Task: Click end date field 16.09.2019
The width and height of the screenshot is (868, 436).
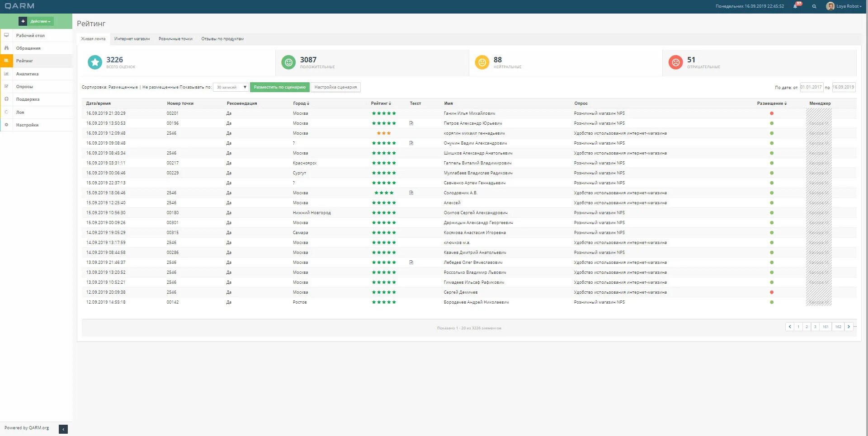Action: point(844,87)
